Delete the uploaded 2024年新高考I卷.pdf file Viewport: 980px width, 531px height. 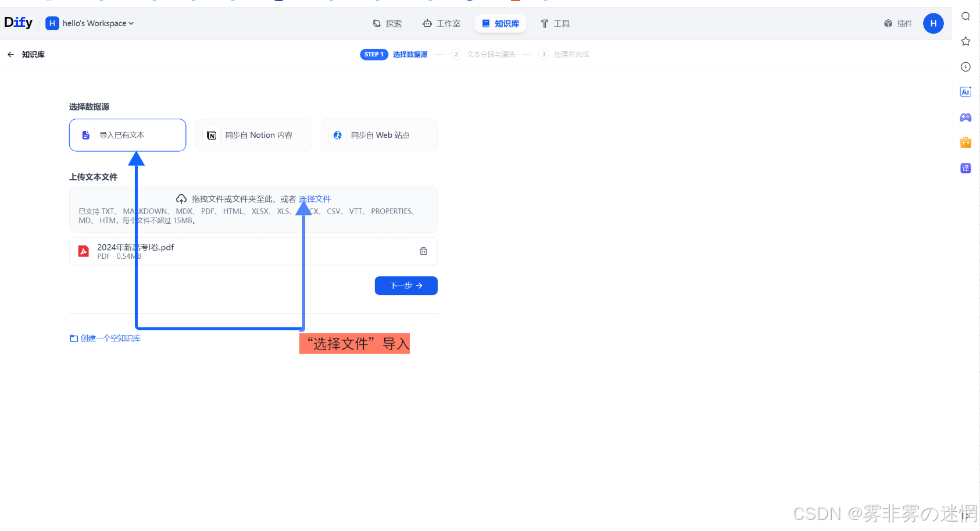point(424,251)
